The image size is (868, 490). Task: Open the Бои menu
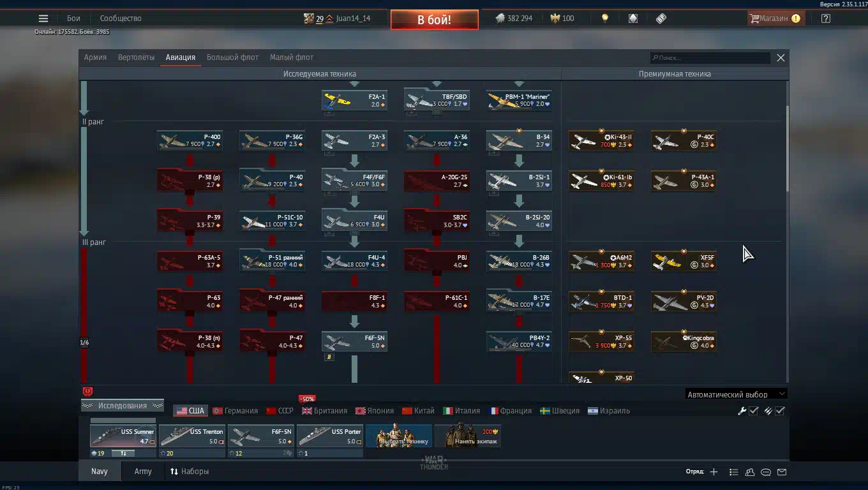[x=73, y=19]
